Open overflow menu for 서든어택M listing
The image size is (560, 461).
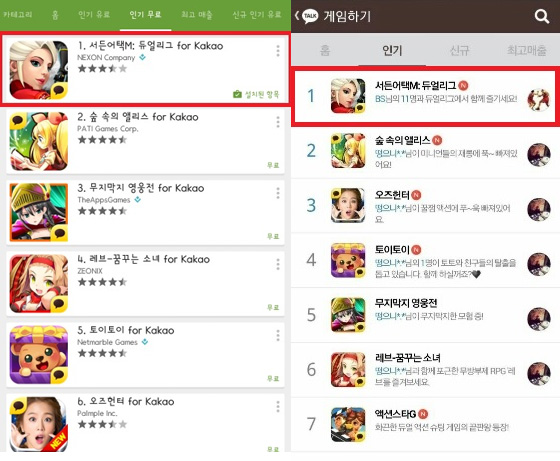click(278, 51)
